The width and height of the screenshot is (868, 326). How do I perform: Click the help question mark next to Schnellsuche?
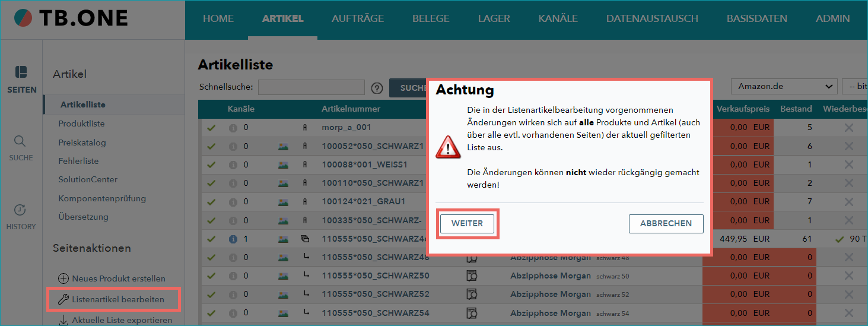point(377,88)
